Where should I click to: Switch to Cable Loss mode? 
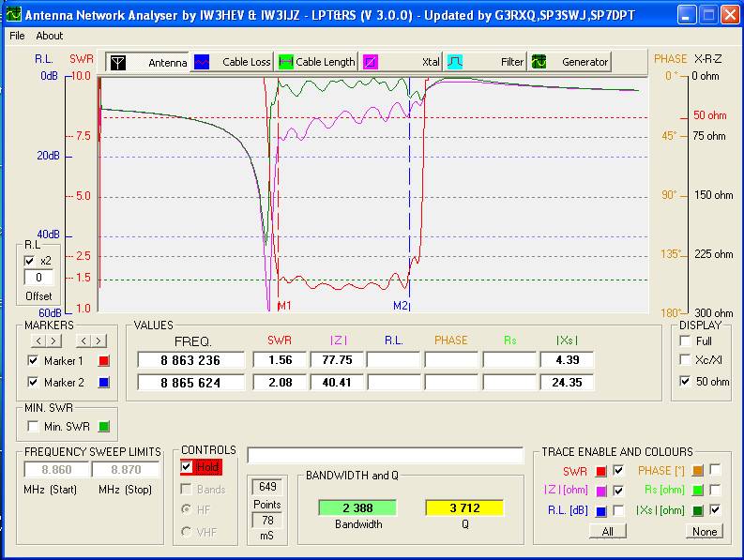(202, 62)
